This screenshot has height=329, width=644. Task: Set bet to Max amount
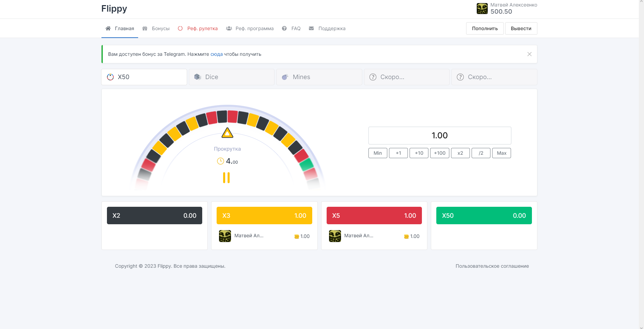click(x=501, y=153)
